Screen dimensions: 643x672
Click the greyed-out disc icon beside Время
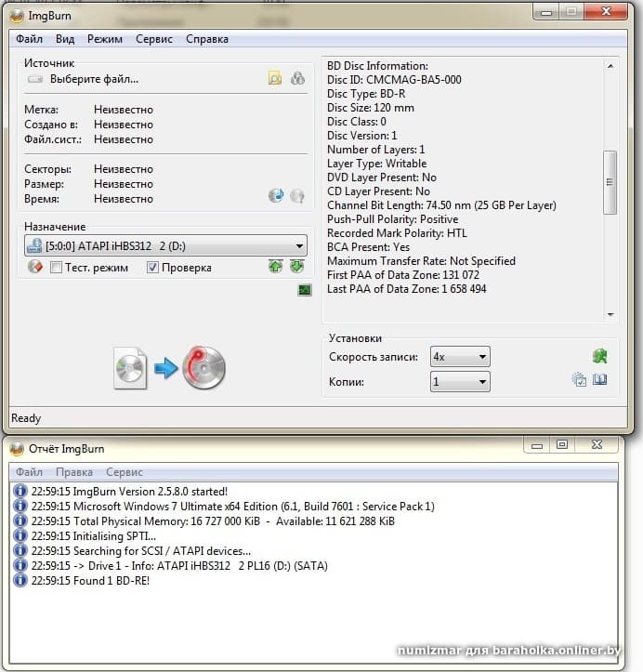coord(297,196)
